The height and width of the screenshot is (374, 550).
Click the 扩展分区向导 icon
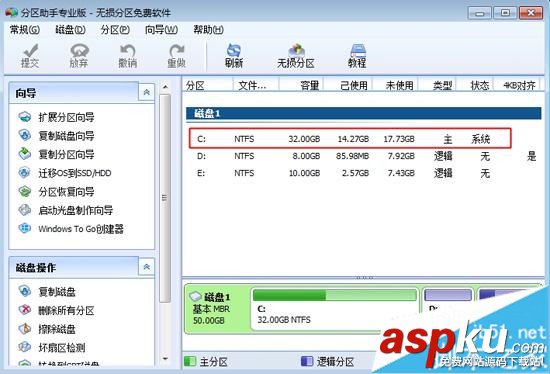coord(25,117)
